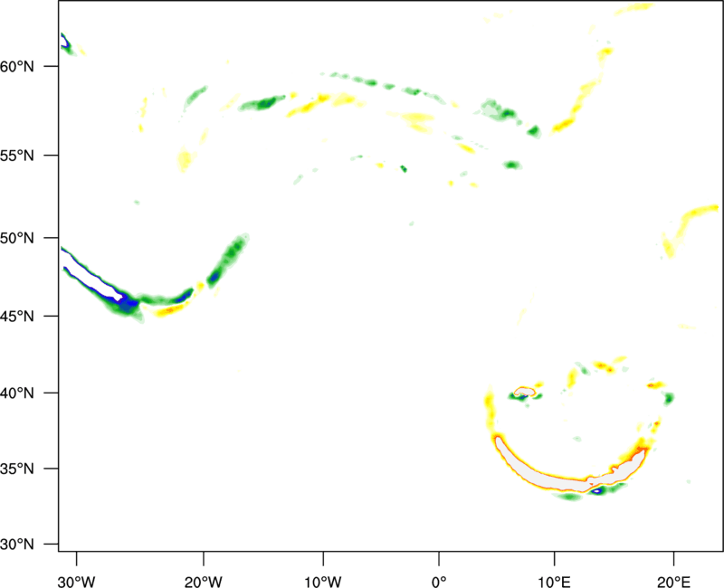Click the 30°N latitude label
The height and width of the screenshot is (588, 724).
pyautogui.click(x=17, y=545)
